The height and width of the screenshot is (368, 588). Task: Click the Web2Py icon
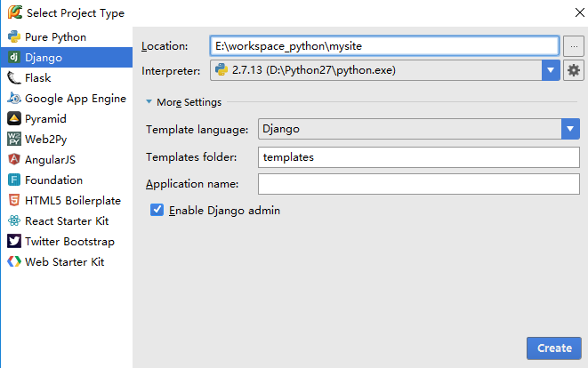(x=14, y=139)
